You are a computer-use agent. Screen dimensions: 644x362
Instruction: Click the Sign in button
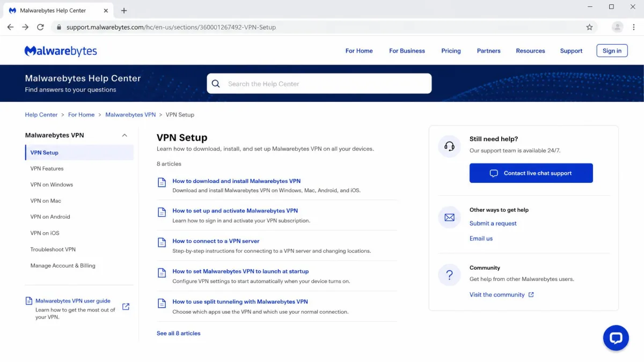pyautogui.click(x=612, y=51)
